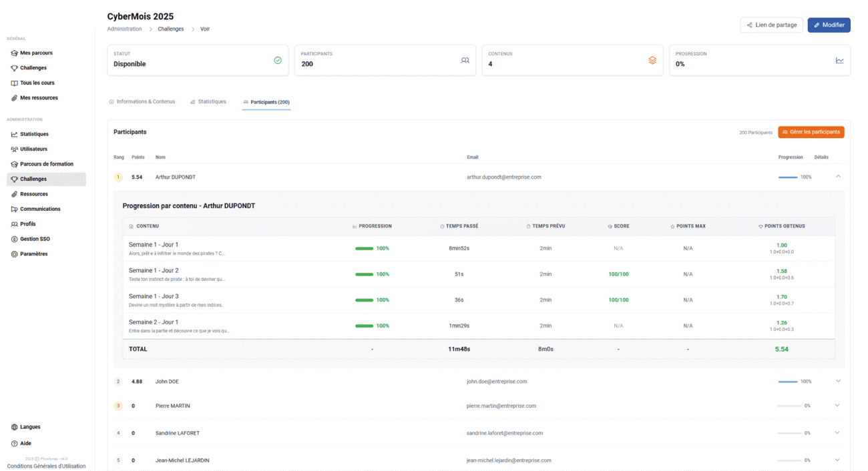This screenshot has height=471, width=868.
Task: Click the Statistiques chart icon in sidebar
Action: [x=14, y=134]
